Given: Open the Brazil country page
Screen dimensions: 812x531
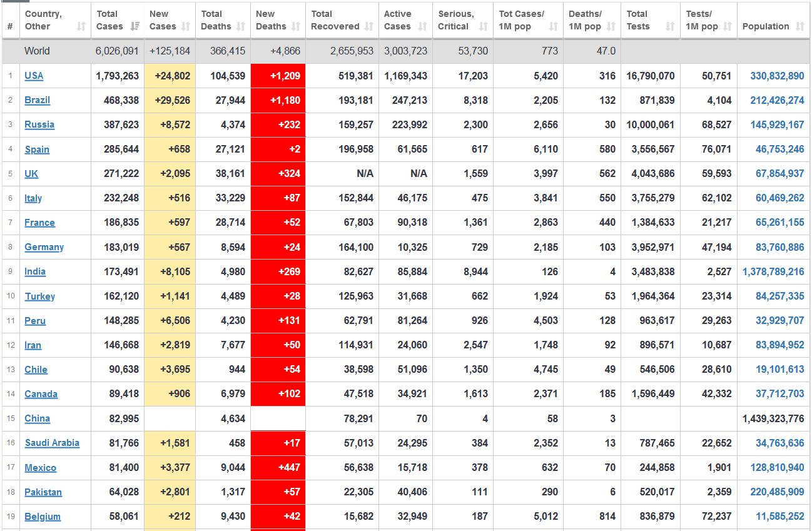Looking at the screenshot, I should pyautogui.click(x=37, y=100).
